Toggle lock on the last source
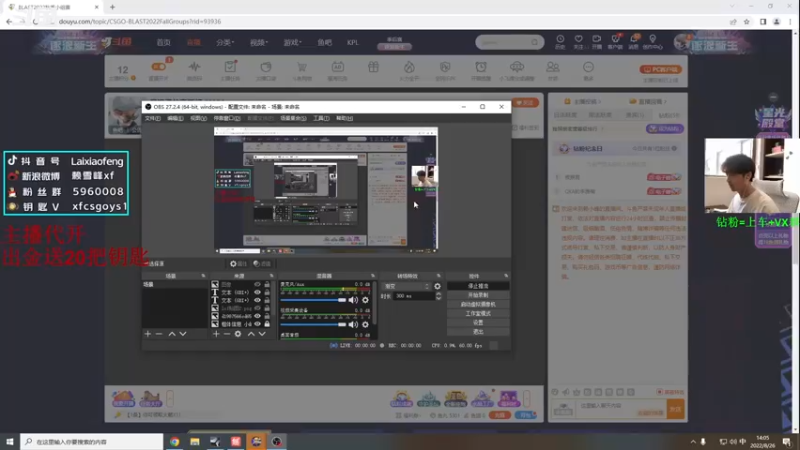Image resolution: width=800 pixels, height=450 pixels. pyautogui.click(x=267, y=324)
